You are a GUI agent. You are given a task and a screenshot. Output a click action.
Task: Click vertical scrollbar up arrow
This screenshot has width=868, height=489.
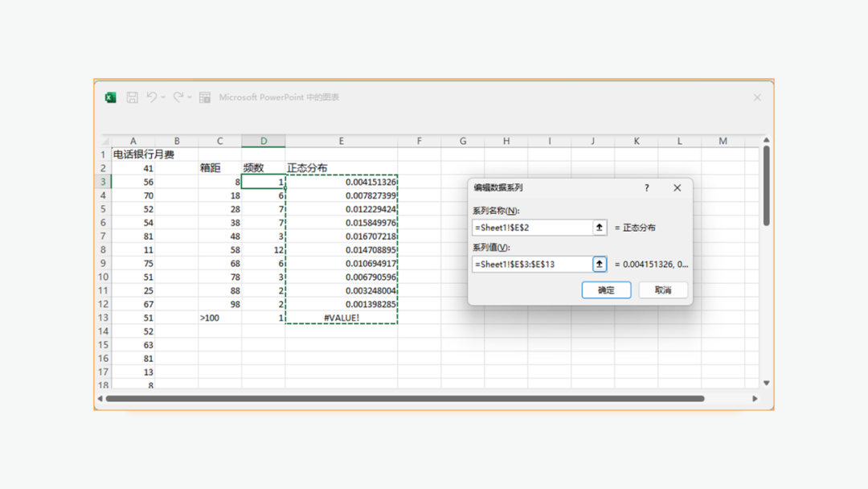coord(766,141)
